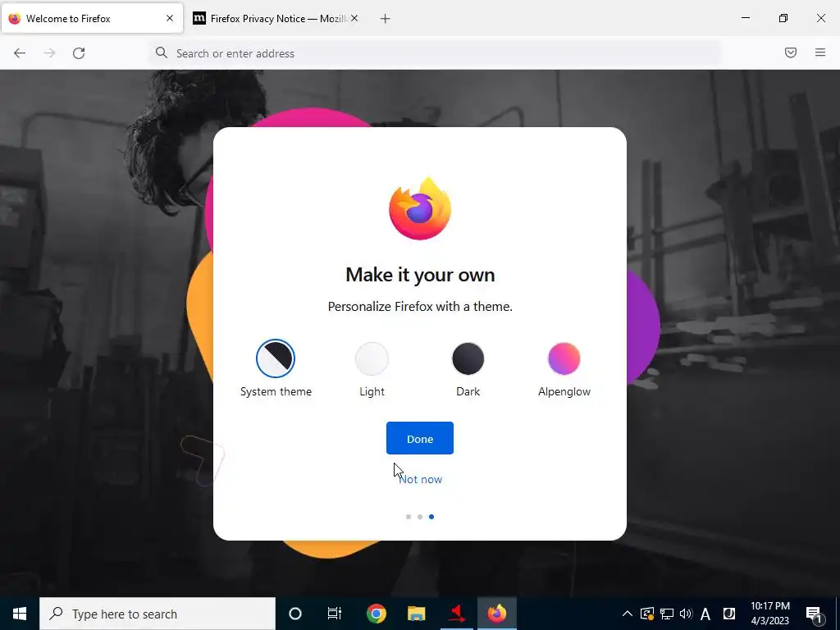Open Cortana from the taskbar circle icon
This screenshot has width=840, height=630.
(295, 614)
